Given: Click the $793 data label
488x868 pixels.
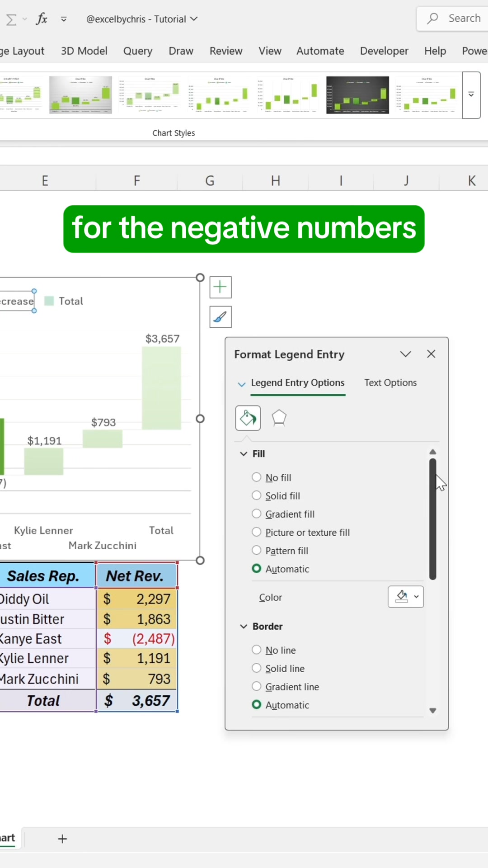Looking at the screenshot, I should 103,422.
